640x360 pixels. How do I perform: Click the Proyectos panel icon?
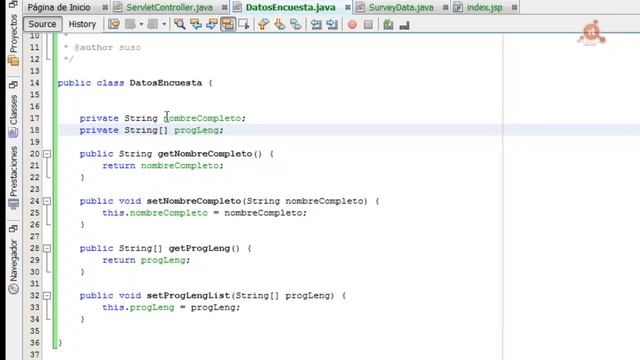click(13, 61)
